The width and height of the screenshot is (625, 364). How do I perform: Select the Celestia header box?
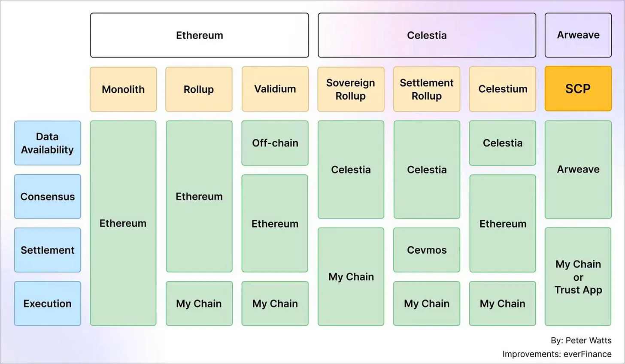click(x=427, y=35)
